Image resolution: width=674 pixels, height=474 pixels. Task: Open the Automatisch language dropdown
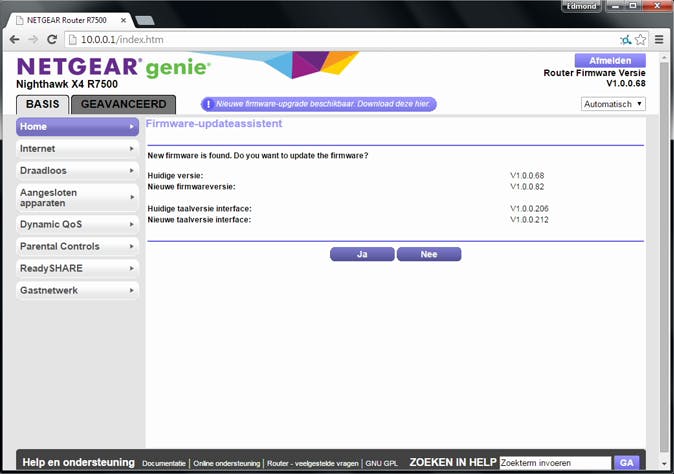point(613,104)
